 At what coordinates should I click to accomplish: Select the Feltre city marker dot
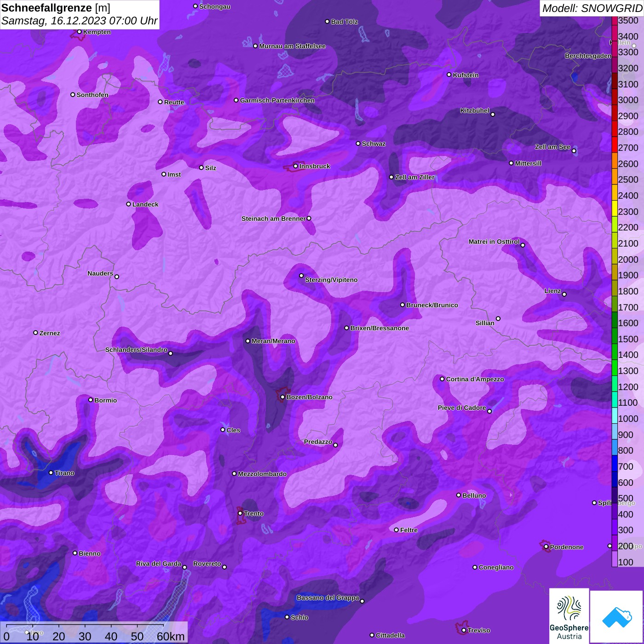click(397, 529)
